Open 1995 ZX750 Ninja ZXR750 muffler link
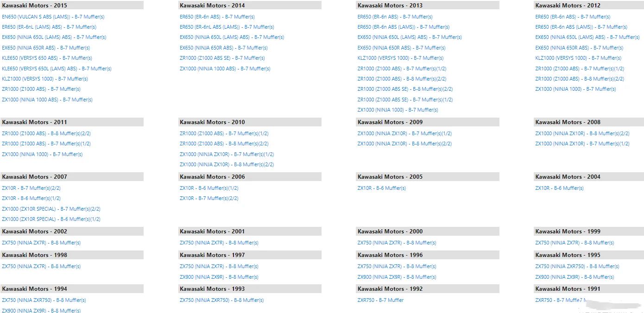This screenshot has width=644, height=313. pos(577,266)
